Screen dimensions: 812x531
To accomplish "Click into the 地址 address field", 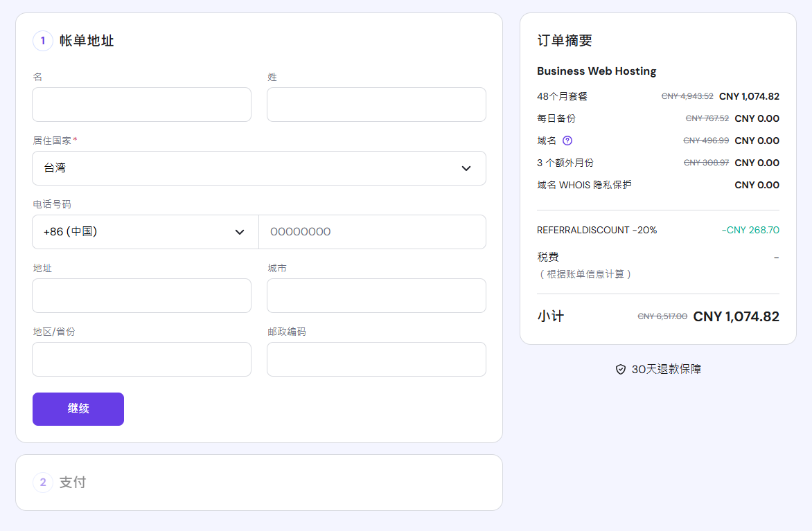I will click(x=141, y=296).
